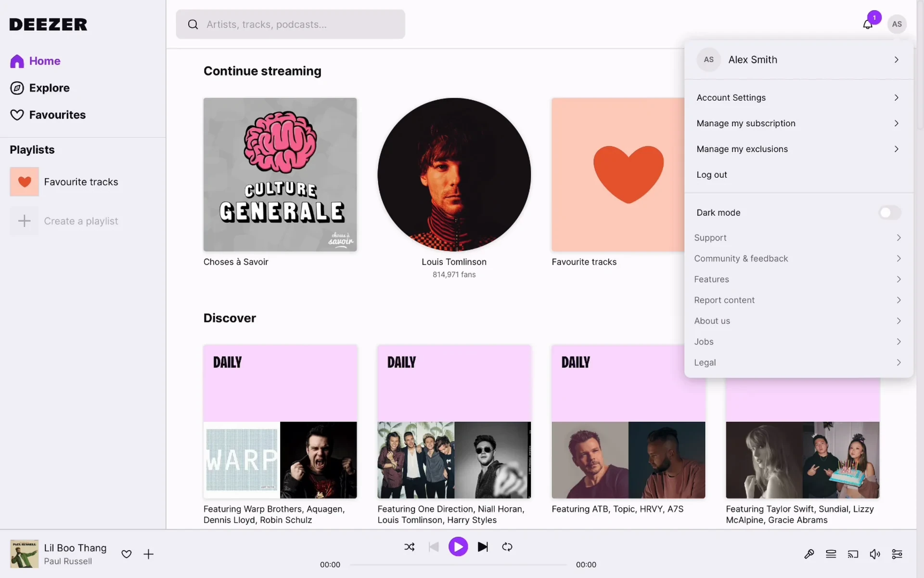The height and width of the screenshot is (578, 924).
Task: Open Daily mix featuring Taylor Swift
Action: pyautogui.click(x=802, y=438)
